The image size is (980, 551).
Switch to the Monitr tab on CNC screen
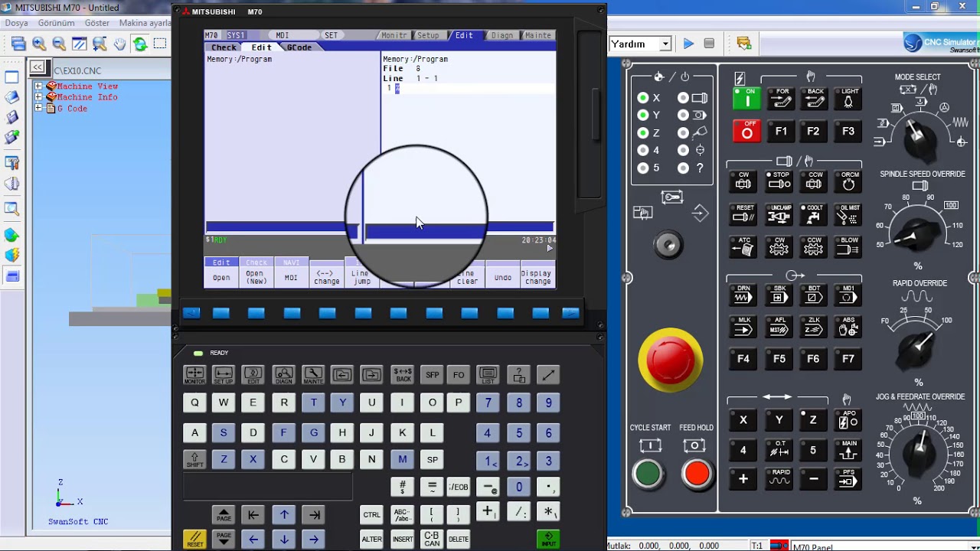coord(394,35)
